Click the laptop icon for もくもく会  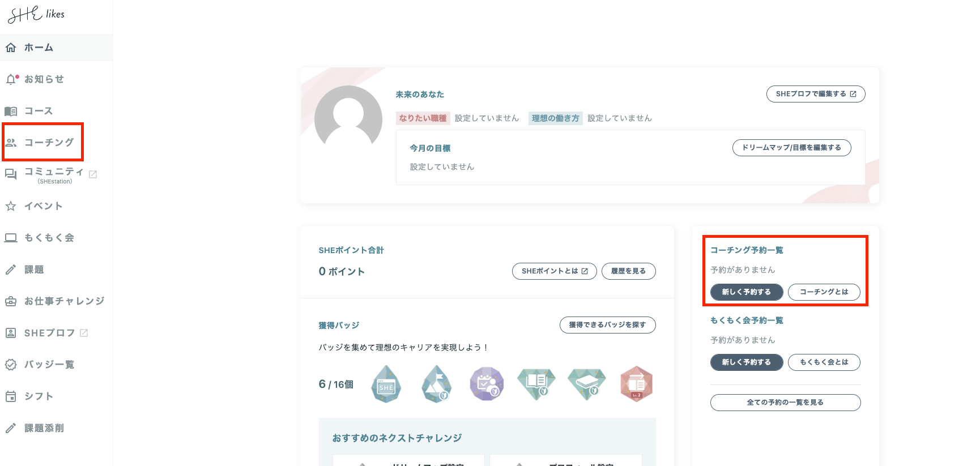11,238
